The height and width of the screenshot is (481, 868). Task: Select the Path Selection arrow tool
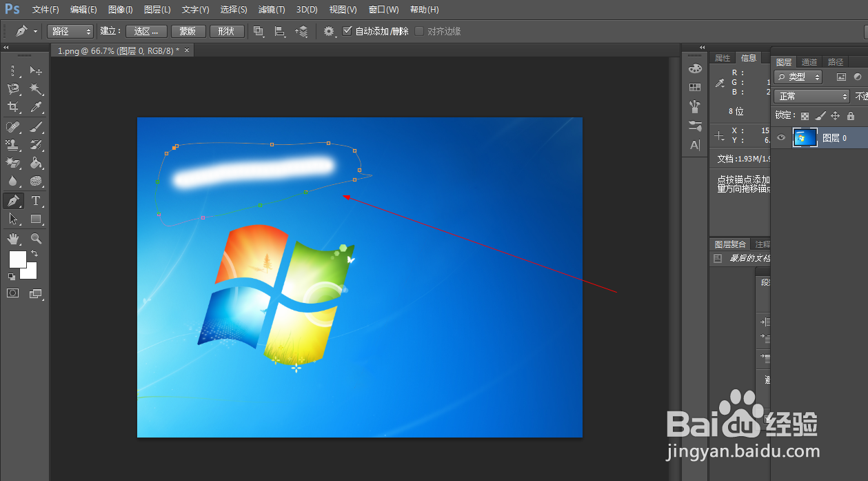(x=13, y=219)
